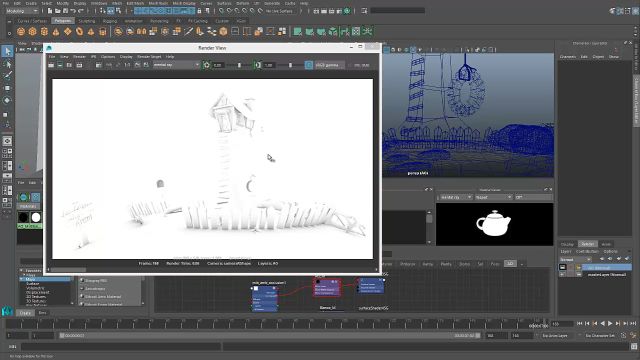Create a polygon sphere from the shelf

21,31
